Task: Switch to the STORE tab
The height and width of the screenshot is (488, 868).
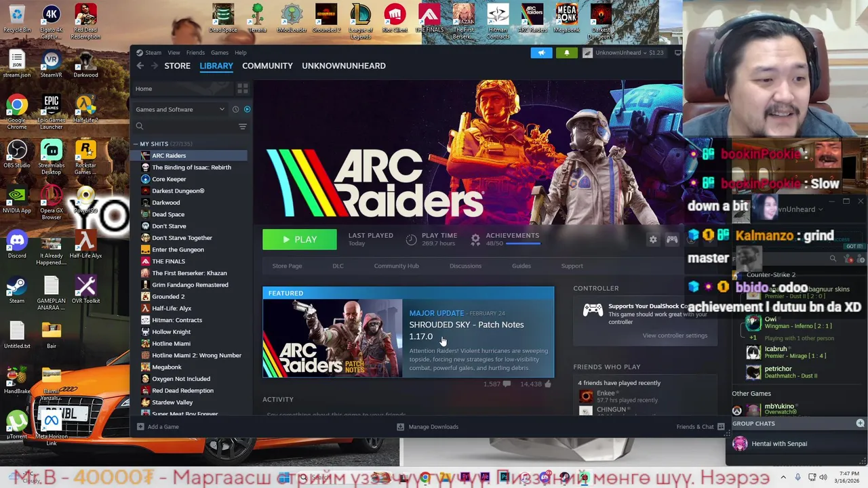Action: click(x=178, y=66)
